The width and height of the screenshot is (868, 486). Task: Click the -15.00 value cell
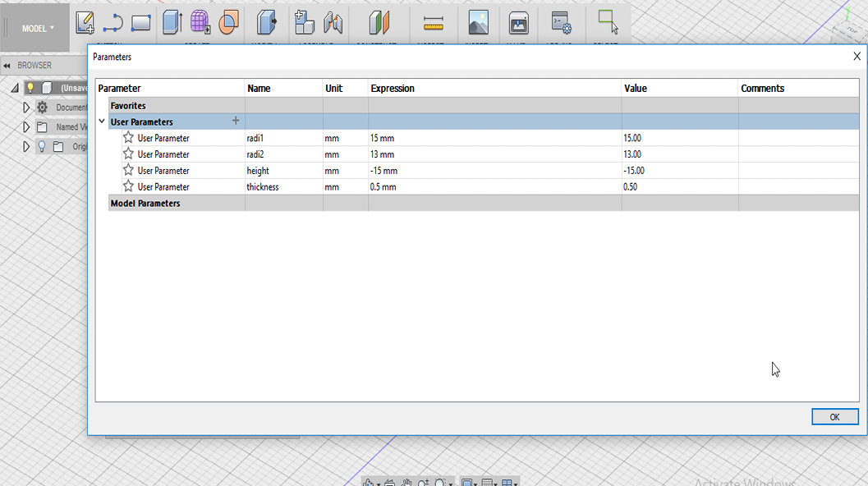(x=680, y=171)
